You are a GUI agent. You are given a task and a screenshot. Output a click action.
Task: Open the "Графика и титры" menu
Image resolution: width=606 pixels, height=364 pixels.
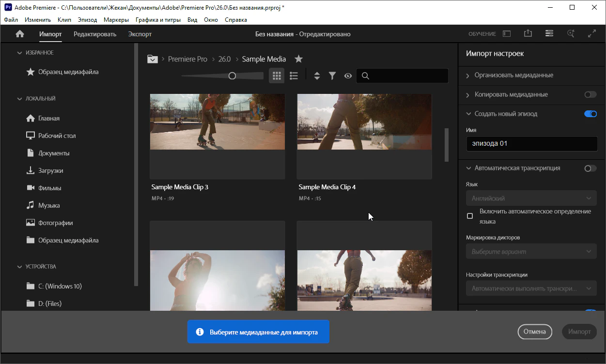point(158,20)
